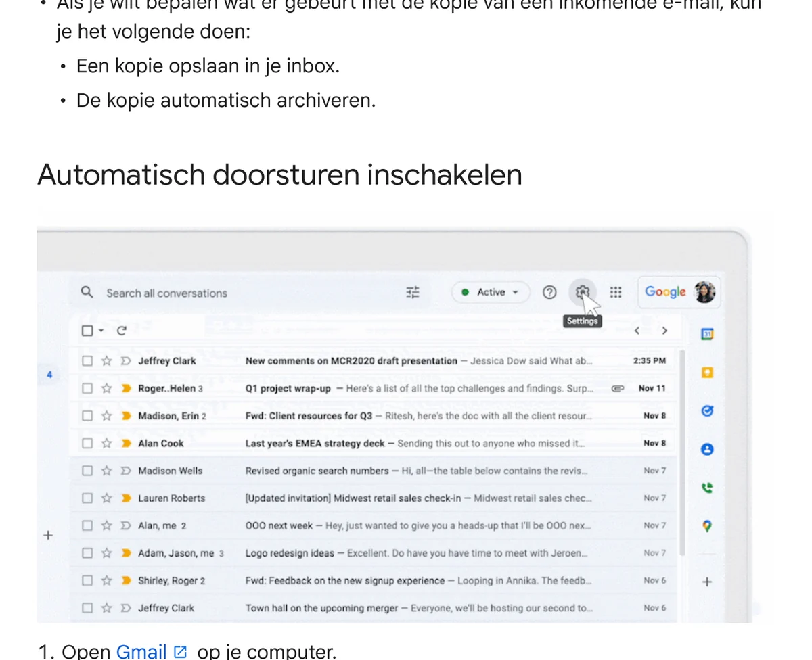
Task: Click the plus icon in left sidebar
Action: (x=48, y=535)
